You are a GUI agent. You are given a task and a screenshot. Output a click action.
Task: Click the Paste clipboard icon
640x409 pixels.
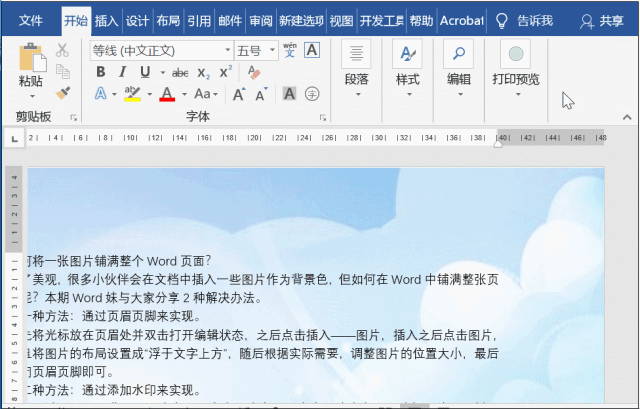32,58
